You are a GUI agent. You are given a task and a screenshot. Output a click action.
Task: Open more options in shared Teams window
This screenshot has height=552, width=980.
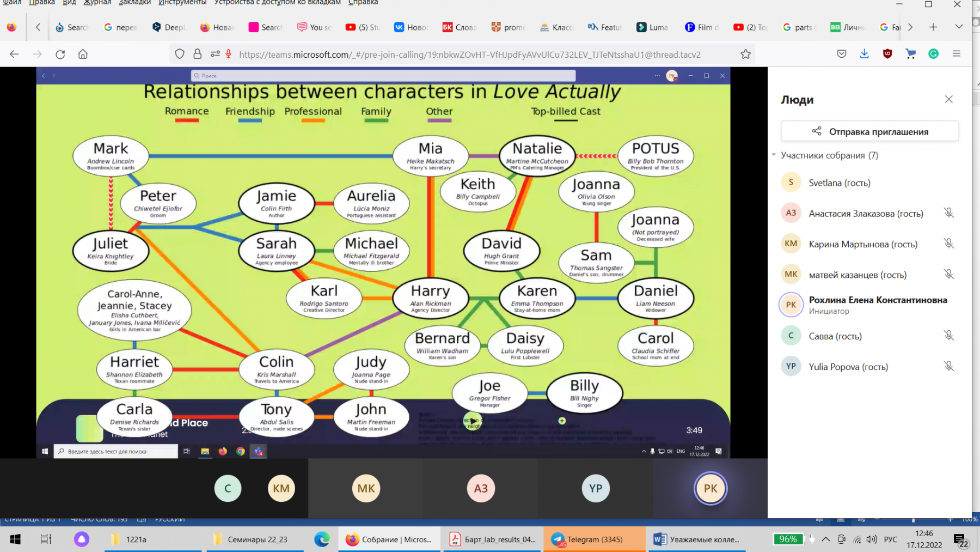[x=657, y=76]
